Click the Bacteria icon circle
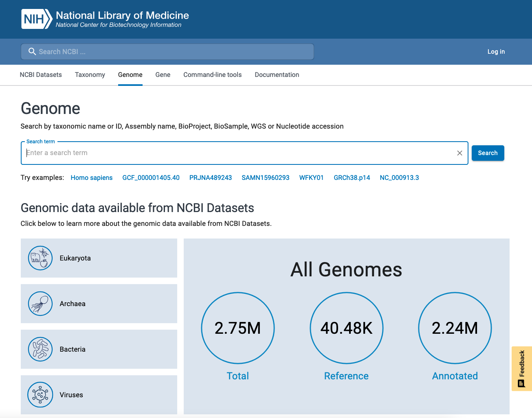 click(x=40, y=349)
